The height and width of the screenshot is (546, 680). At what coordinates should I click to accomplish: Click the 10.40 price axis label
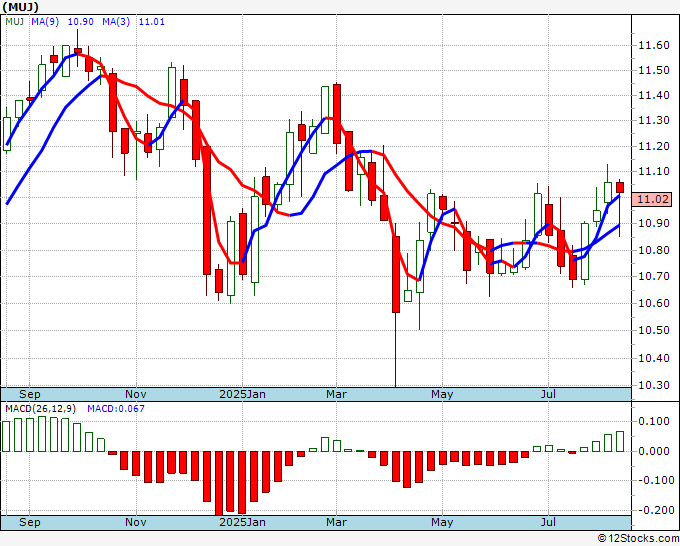coord(654,358)
